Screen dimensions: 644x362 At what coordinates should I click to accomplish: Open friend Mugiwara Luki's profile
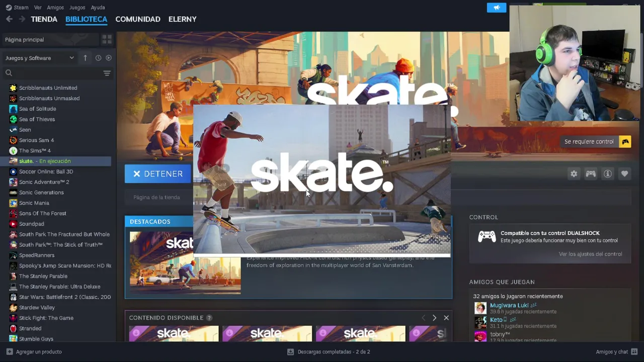point(509,305)
